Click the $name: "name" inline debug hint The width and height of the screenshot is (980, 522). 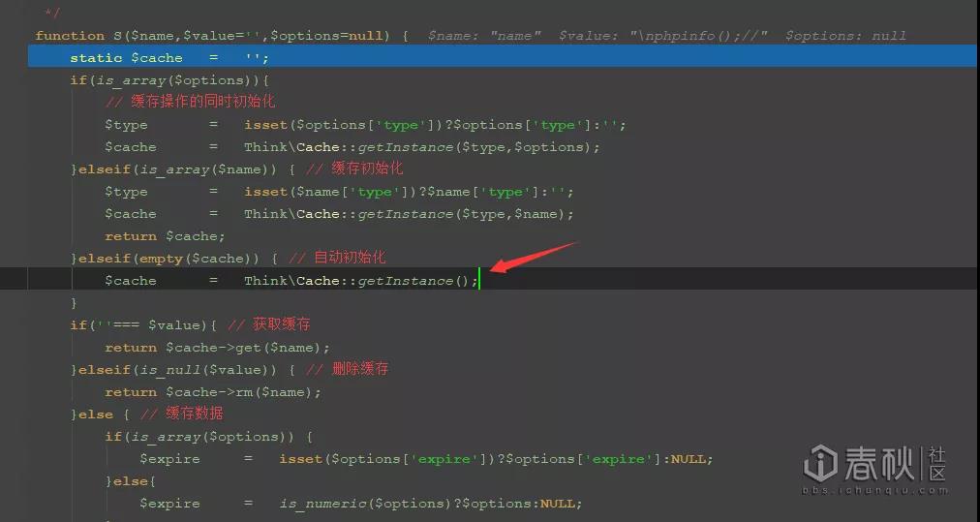[x=484, y=36]
